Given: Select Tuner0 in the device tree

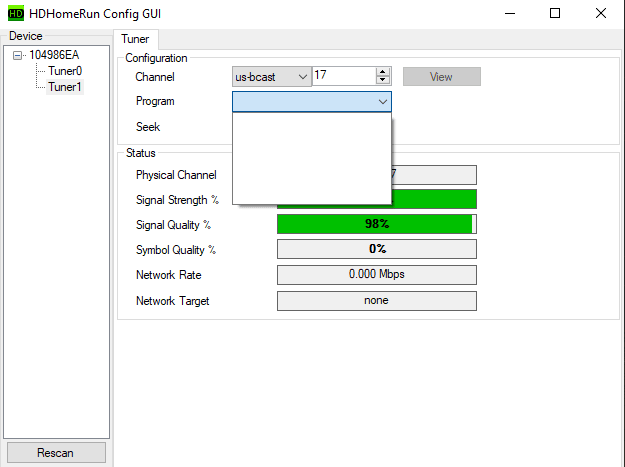Looking at the screenshot, I should [65, 71].
